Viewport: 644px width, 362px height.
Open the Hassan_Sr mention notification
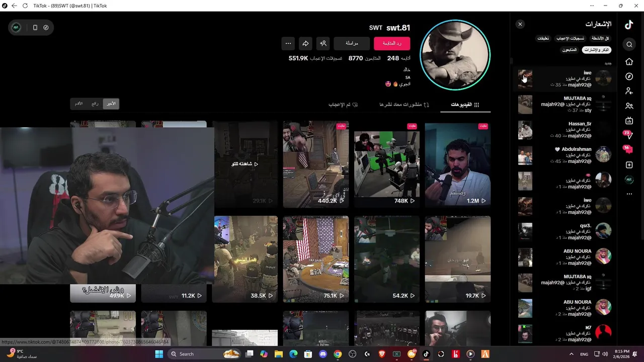point(565,130)
